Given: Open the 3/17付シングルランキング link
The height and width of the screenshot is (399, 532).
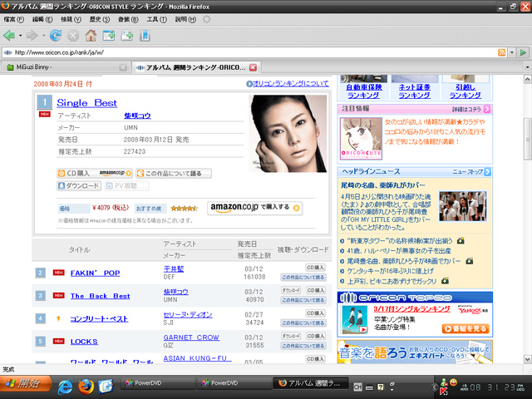Looking at the screenshot, I should pos(412,309).
